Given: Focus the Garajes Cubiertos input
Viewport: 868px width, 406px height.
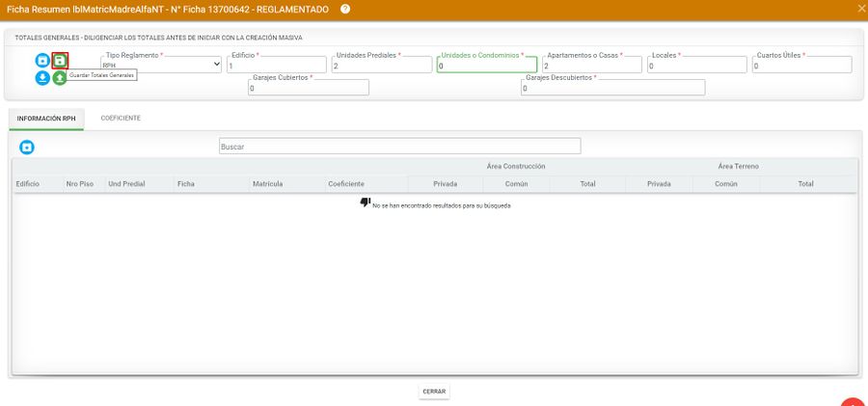Looking at the screenshot, I should pyautogui.click(x=308, y=89).
